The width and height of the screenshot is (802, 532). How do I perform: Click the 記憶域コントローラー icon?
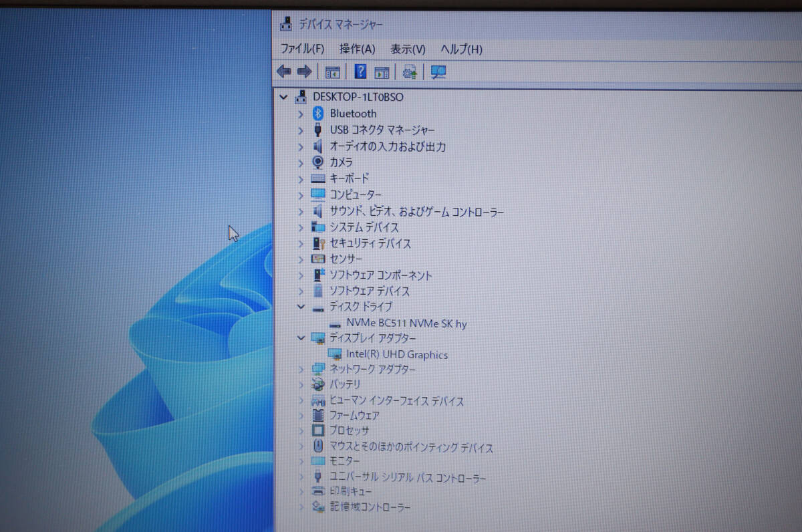tap(318, 507)
